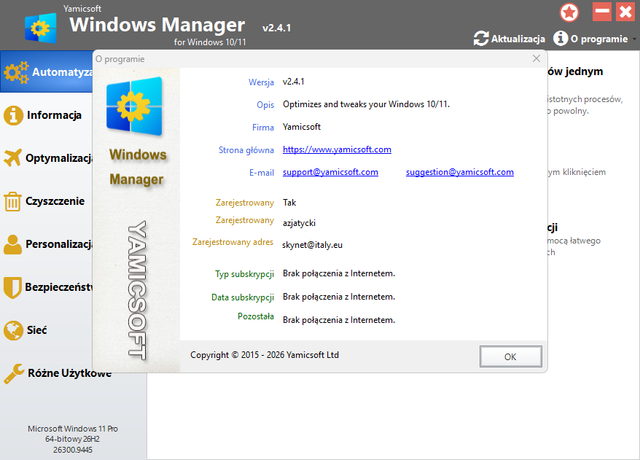Click the Data subskrypcji value text
This screenshot has width=640, height=460.
click(339, 297)
